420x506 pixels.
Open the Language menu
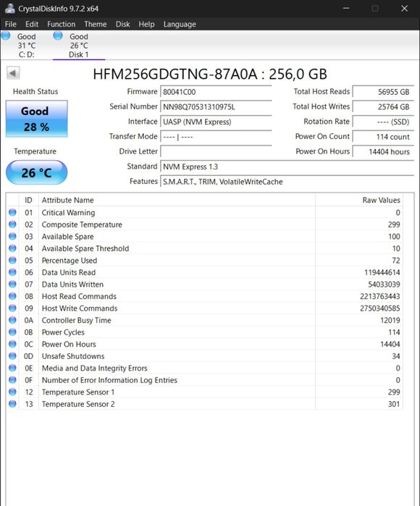pos(180,24)
